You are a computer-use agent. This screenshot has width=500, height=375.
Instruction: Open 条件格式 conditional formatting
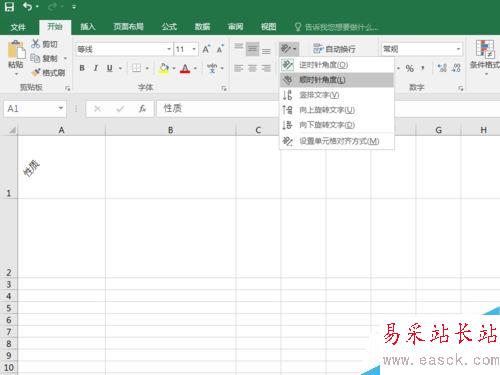point(485,56)
